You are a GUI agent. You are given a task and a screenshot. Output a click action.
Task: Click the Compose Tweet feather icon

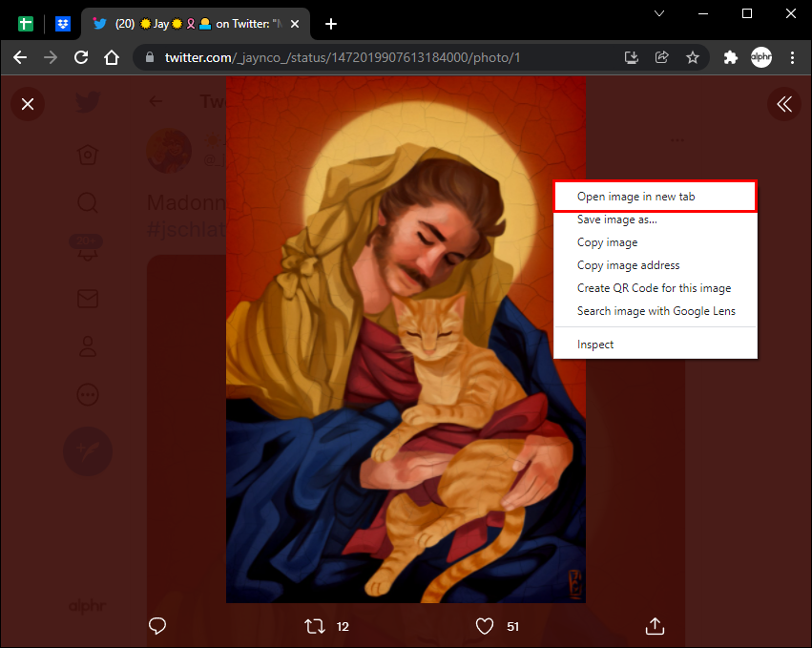coord(87,451)
